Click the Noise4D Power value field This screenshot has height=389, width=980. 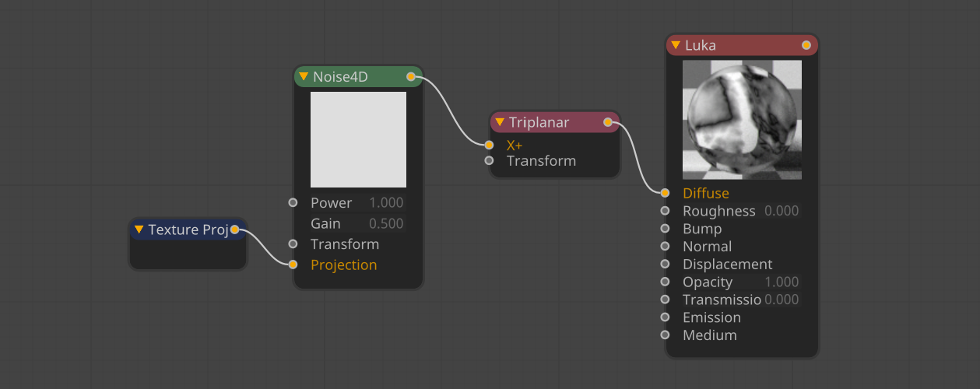(x=385, y=203)
